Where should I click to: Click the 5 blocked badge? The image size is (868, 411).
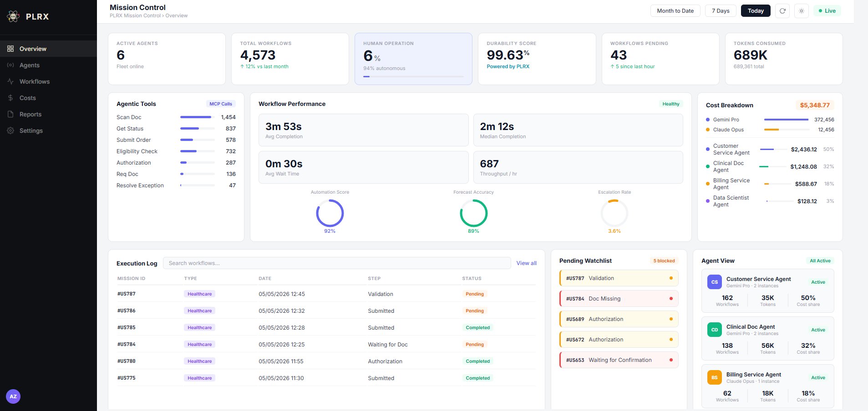click(x=664, y=261)
